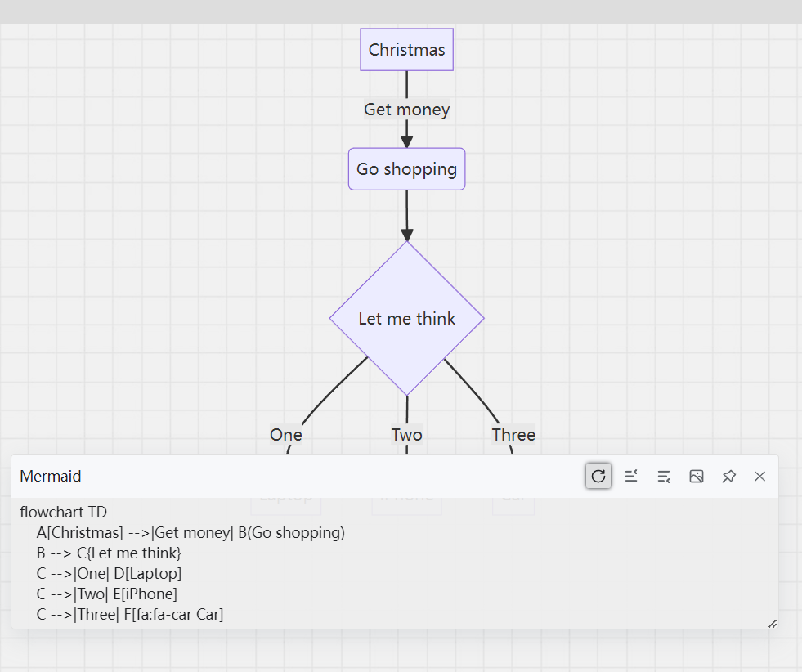Close the Mermaid editor panel
Image resolution: width=802 pixels, height=672 pixels.
tap(759, 476)
